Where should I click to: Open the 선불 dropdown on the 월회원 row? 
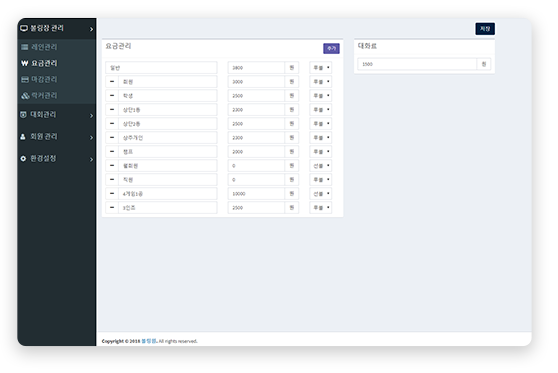coord(321,166)
